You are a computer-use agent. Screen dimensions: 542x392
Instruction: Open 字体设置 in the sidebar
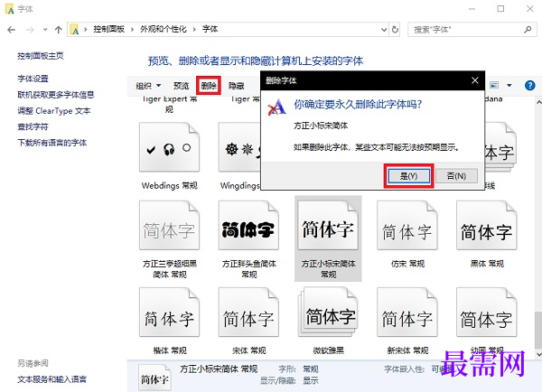33,79
